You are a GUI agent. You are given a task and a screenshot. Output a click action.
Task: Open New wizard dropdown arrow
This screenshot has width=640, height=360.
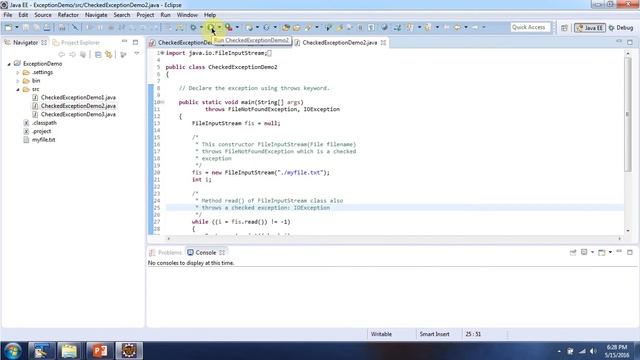point(17,27)
